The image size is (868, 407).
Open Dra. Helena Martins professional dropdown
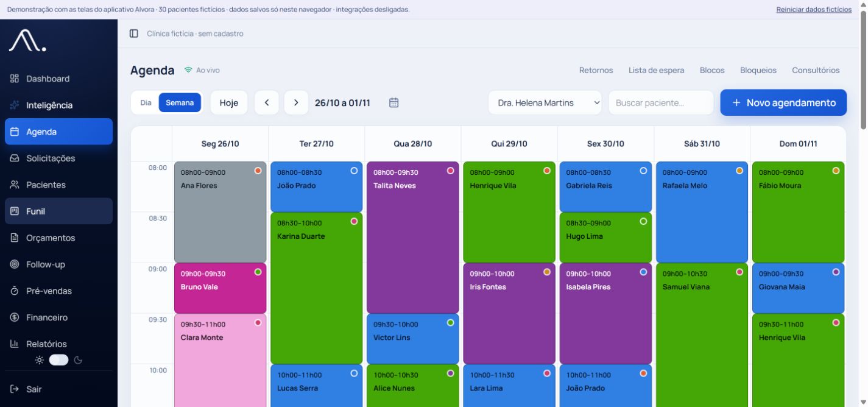pos(545,102)
